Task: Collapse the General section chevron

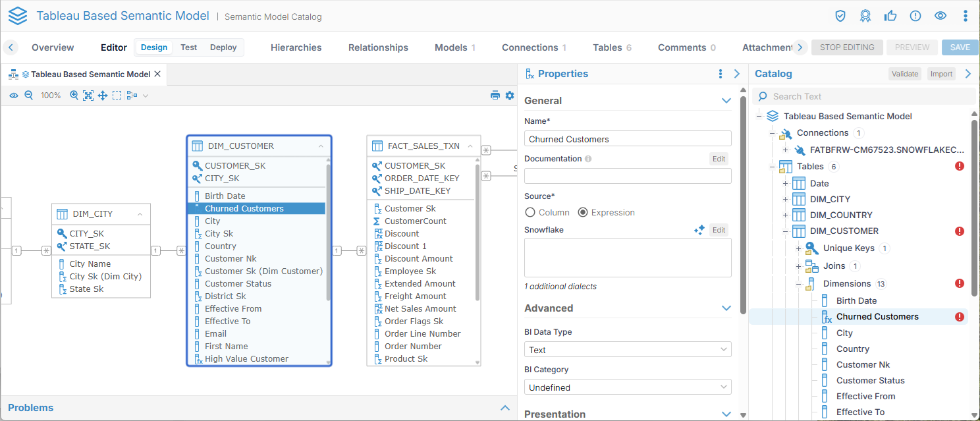Action: pos(726,101)
